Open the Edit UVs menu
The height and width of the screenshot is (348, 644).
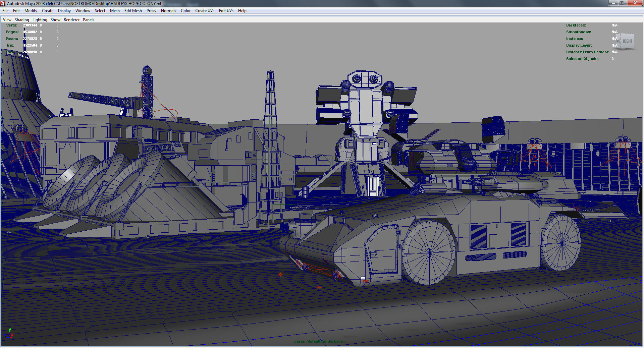tap(226, 11)
